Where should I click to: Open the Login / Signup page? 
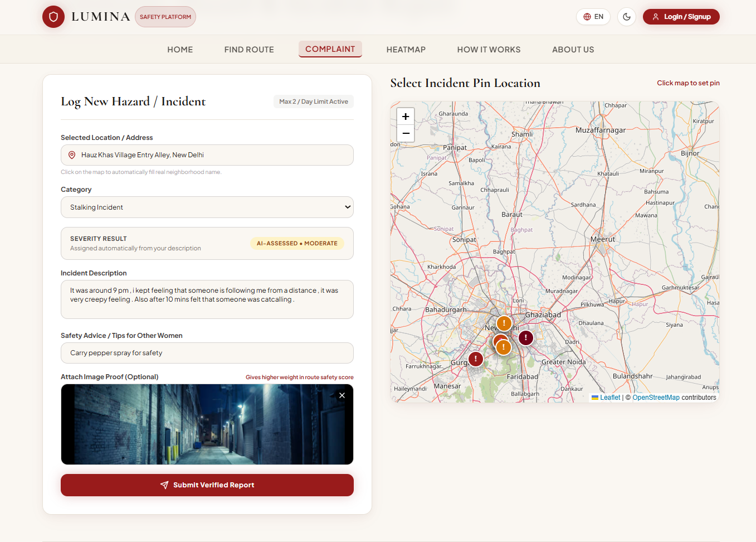coord(681,17)
